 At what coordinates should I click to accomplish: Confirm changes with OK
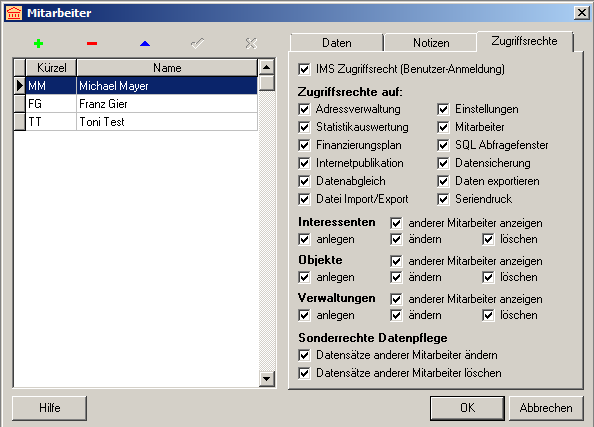pos(467,408)
